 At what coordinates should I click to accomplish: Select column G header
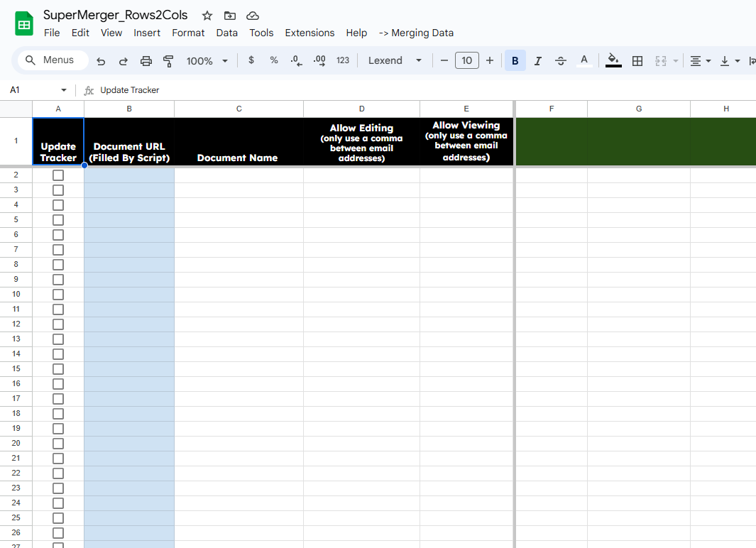(639, 109)
